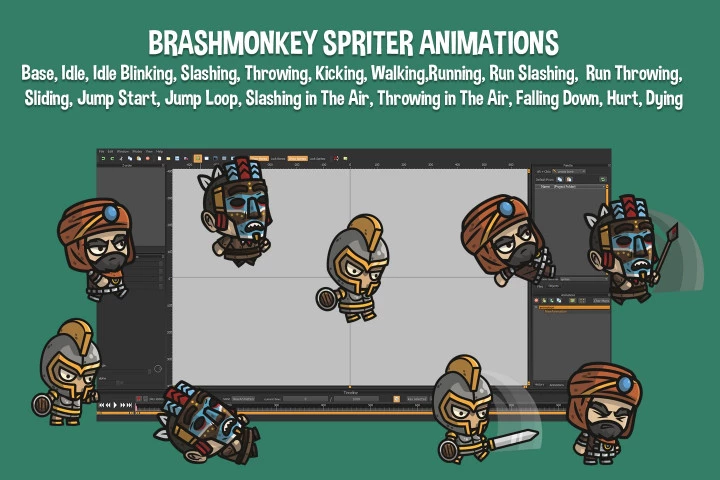Open the File menu
Image resolution: width=720 pixels, height=480 pixels.
pyautogui.click(x=101, y=151)
